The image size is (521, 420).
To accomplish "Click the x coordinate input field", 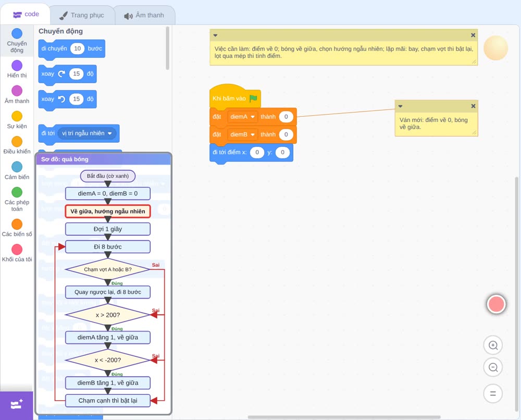I will coord(257,152).
